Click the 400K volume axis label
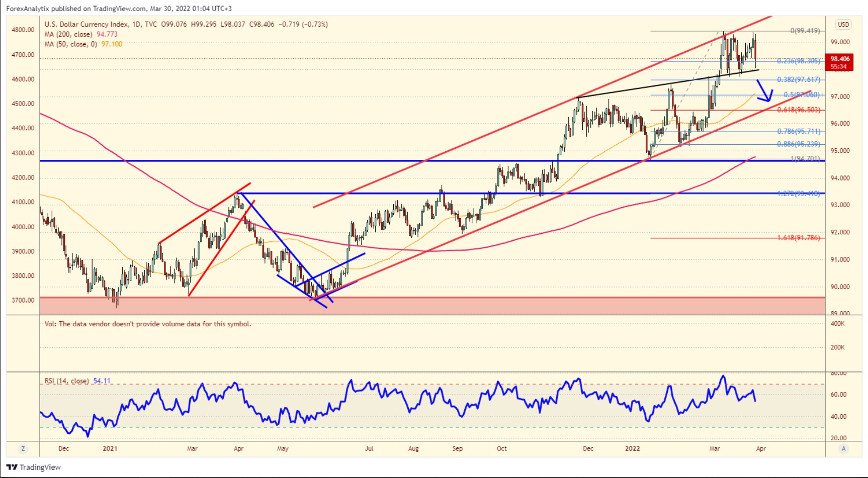Viewport: 868px width, 478px height. (837, 324)
